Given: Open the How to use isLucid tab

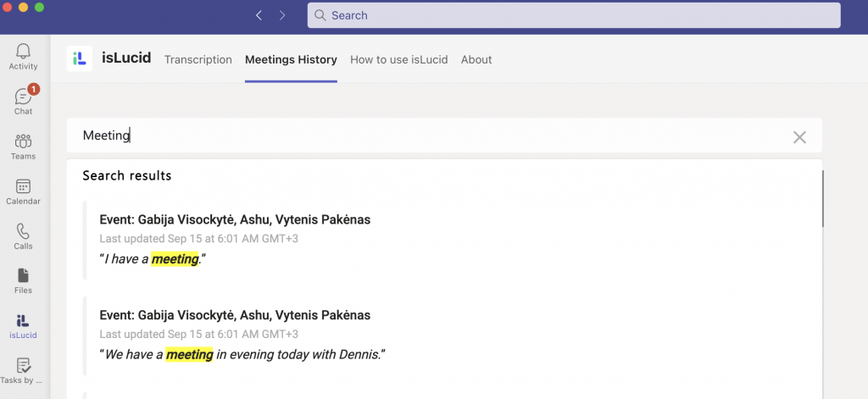Looking at the screenshot, I should click(x=399, y=60).
